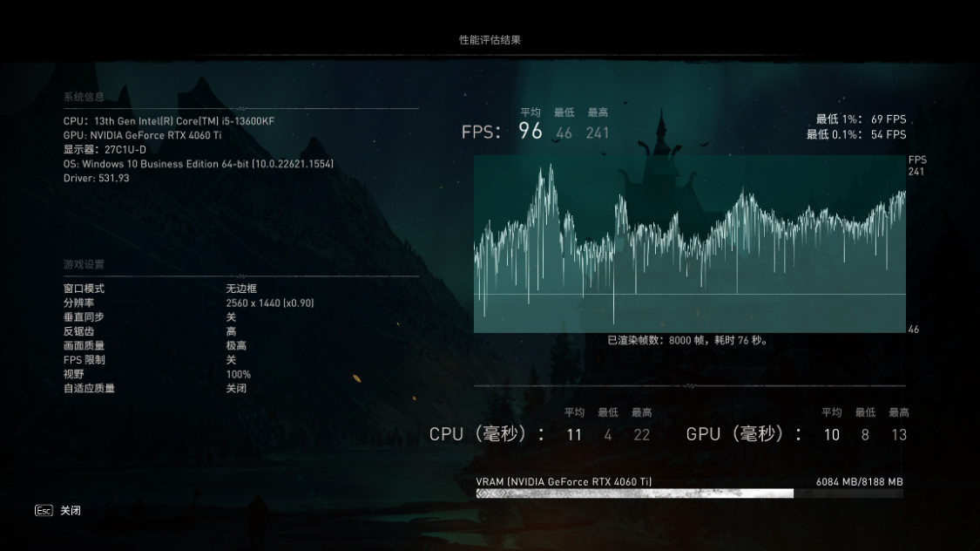Click the graph's bottom axis label "46"
The image size is (980, 551).
pos(914,330)
